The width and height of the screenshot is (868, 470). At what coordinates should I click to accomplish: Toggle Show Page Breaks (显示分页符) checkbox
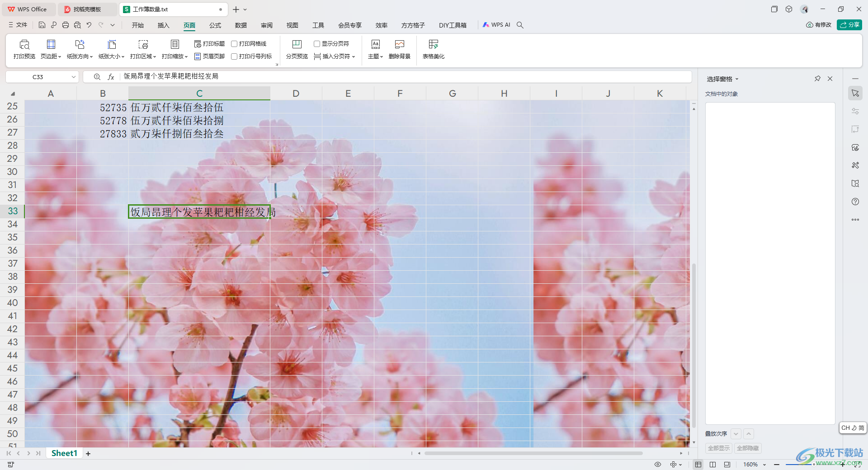[317, 44]
